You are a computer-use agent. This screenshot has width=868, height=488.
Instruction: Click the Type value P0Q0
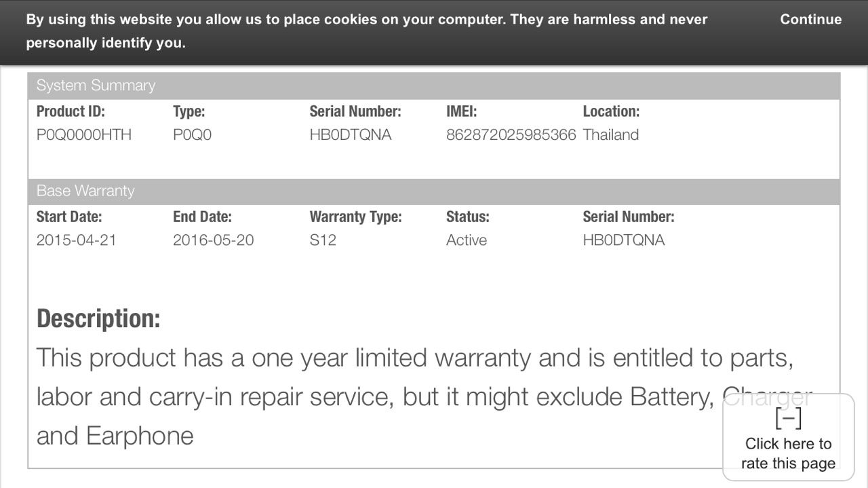click(x=192, y=135)
